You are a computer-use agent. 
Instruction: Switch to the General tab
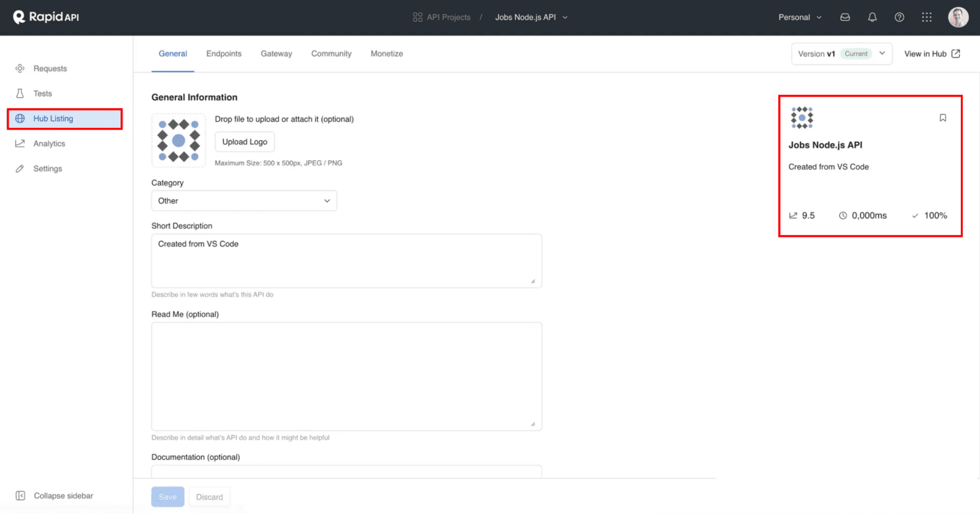173,53
